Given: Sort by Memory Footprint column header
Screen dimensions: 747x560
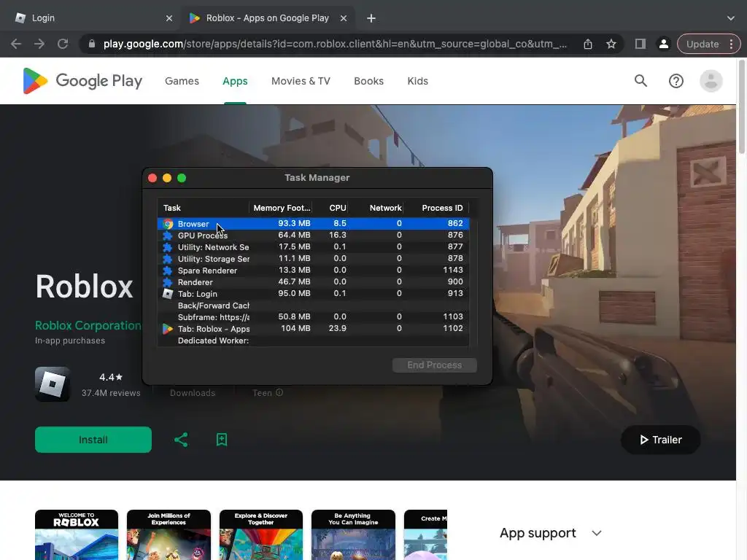Looking at the screenshot, I should click(x=281, y=208).
